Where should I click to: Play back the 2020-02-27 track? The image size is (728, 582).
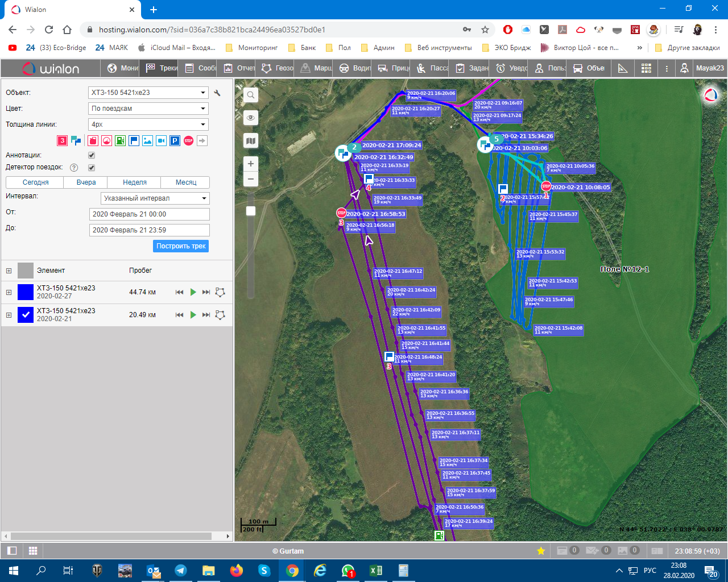193,292
